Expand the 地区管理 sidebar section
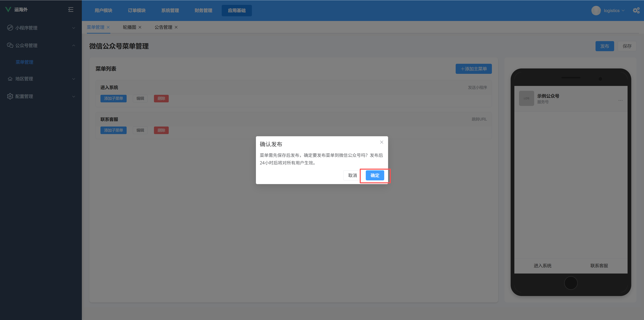Screen dimensions: 644x320 [x=74, y=79]
